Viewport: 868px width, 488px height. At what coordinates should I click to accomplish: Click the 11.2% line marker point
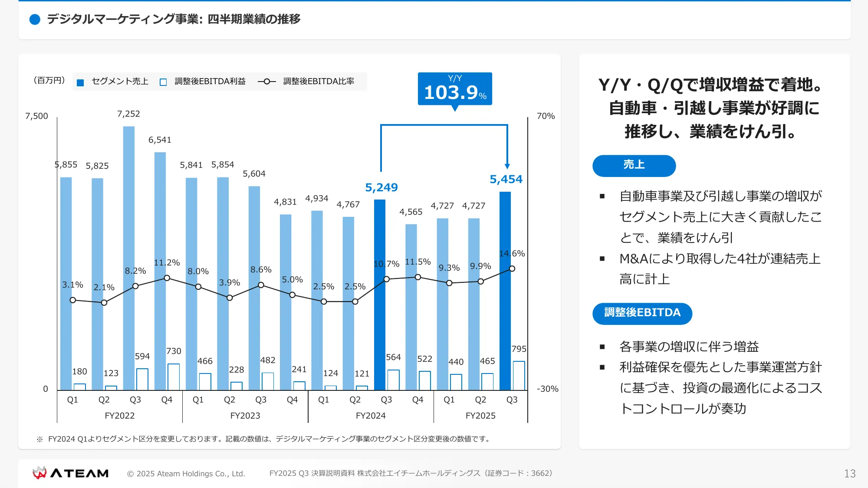point(167,278)
